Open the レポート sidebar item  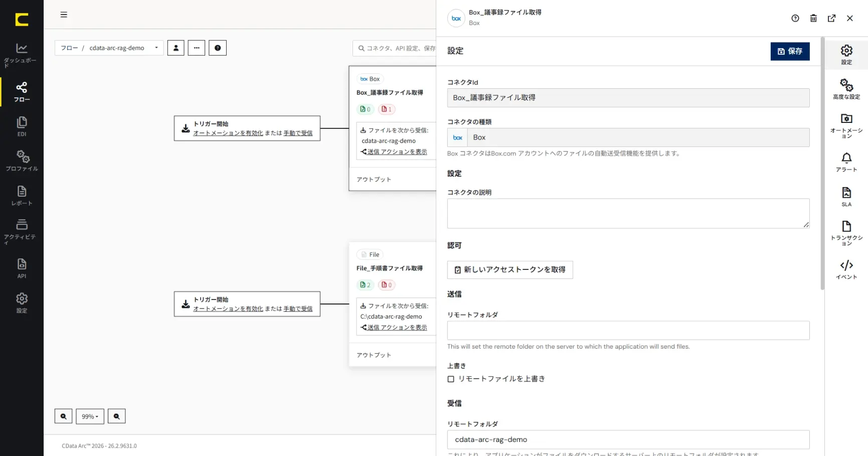click(22, 196)
